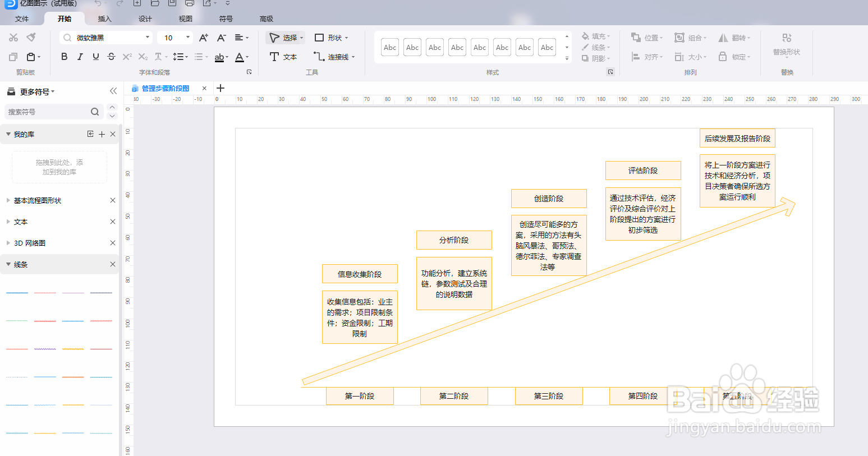
Task: Click the Position (位置) arrange icon
Action: [x=647, y=38]
